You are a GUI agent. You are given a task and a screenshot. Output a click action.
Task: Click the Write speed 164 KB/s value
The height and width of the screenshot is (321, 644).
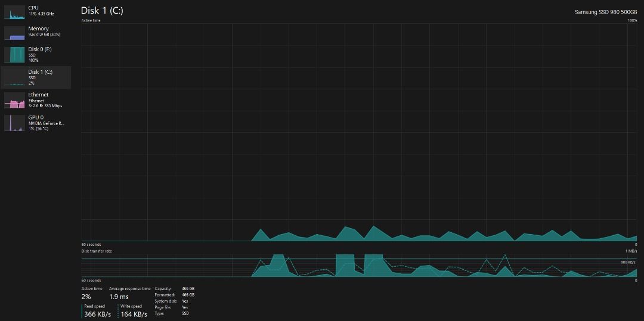(134, 314)
